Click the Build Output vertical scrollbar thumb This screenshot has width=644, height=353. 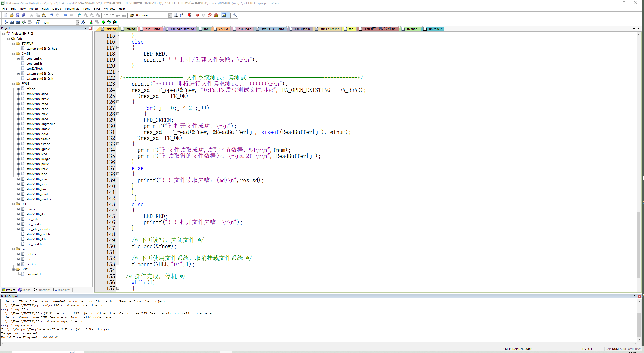tap(639, 325)
